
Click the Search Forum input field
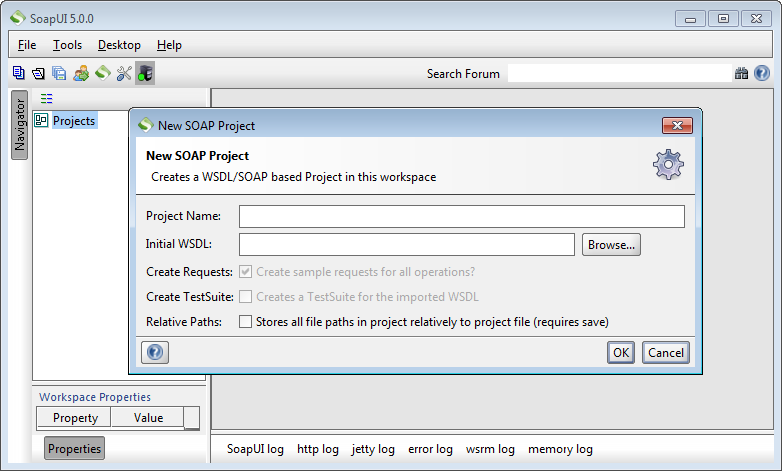click(x=620, y=73)
